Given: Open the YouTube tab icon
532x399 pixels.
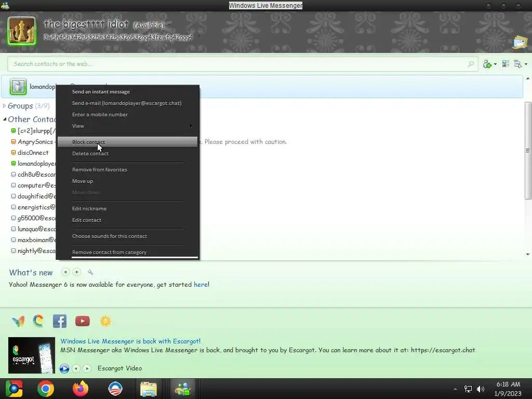Looking at the screenshot, I should pyautogui.click(x=83, y=321).
